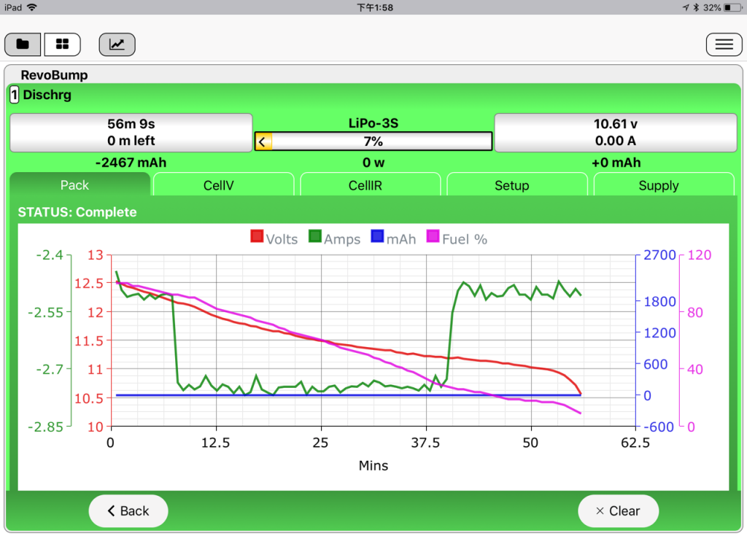The width and height of the screenshot is (747, 560).
Task: Go Back with the Back button
Action: pyautogui.click(x=128, y=511)
